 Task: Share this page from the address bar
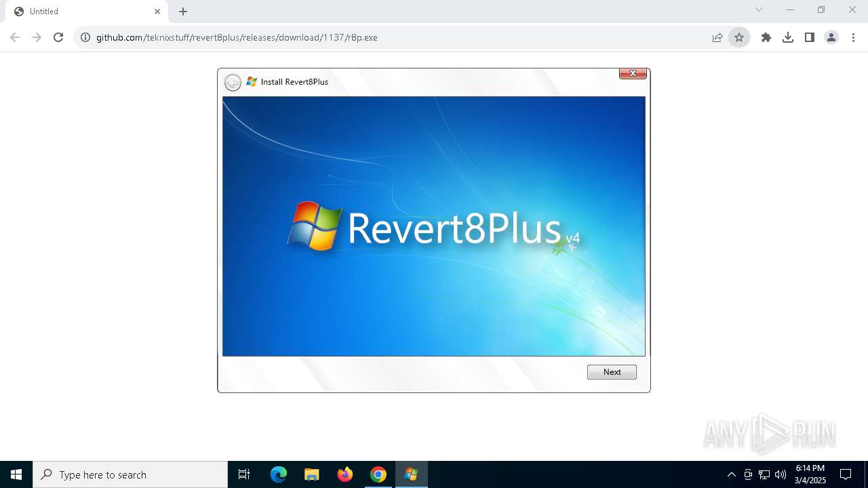coord(717,37)
